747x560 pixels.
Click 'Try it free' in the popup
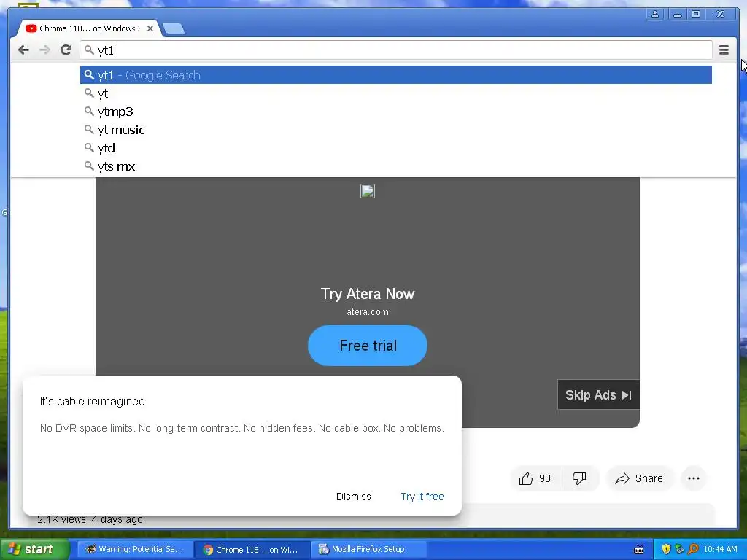click(x=422, y=497)
